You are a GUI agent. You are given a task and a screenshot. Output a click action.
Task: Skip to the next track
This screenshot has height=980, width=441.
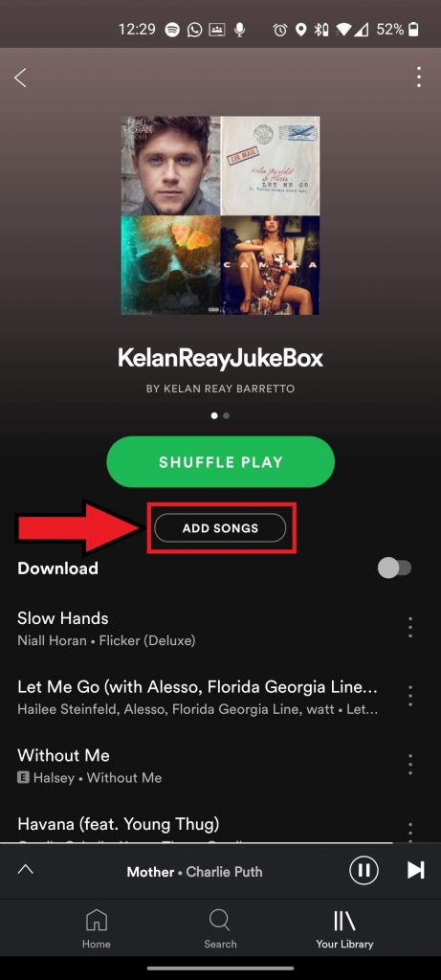click(416, 870)
